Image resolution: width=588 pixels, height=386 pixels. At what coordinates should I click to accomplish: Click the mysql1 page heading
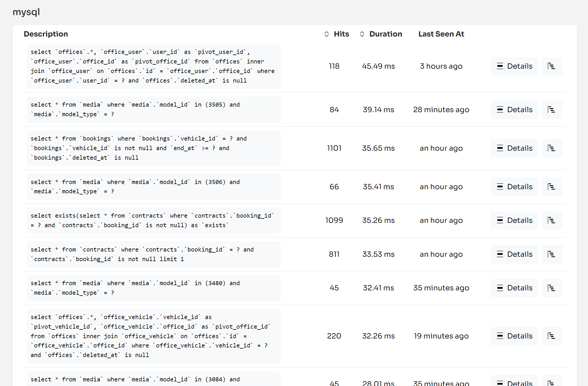click(x=26, y=12)
